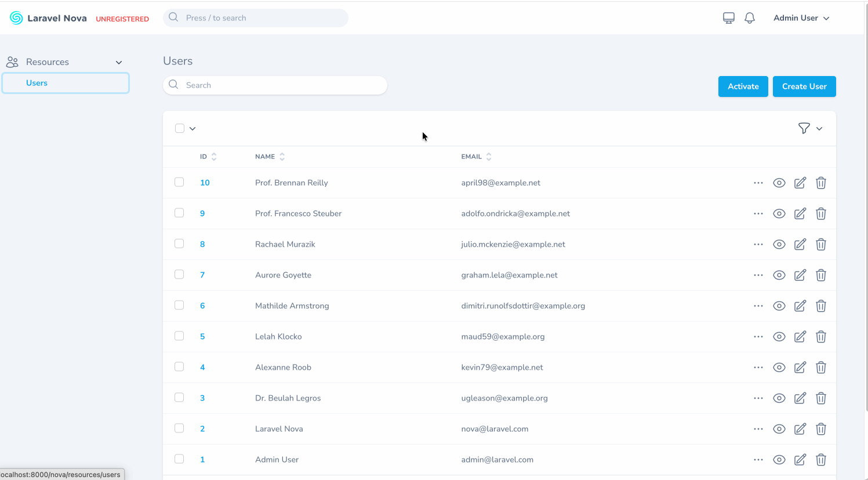868x480 pixels.
Task: Select checkbox for Aurore Goyette
Action: [x=179, y=275]
